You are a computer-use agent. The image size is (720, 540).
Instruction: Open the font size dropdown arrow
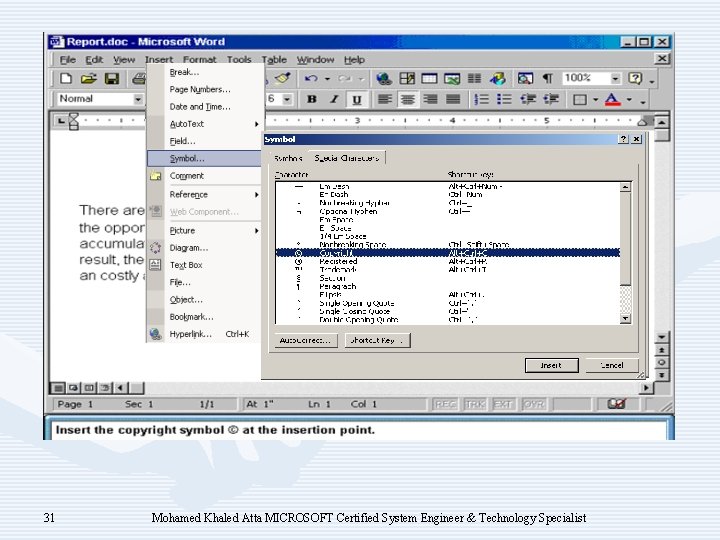point(287,99)
